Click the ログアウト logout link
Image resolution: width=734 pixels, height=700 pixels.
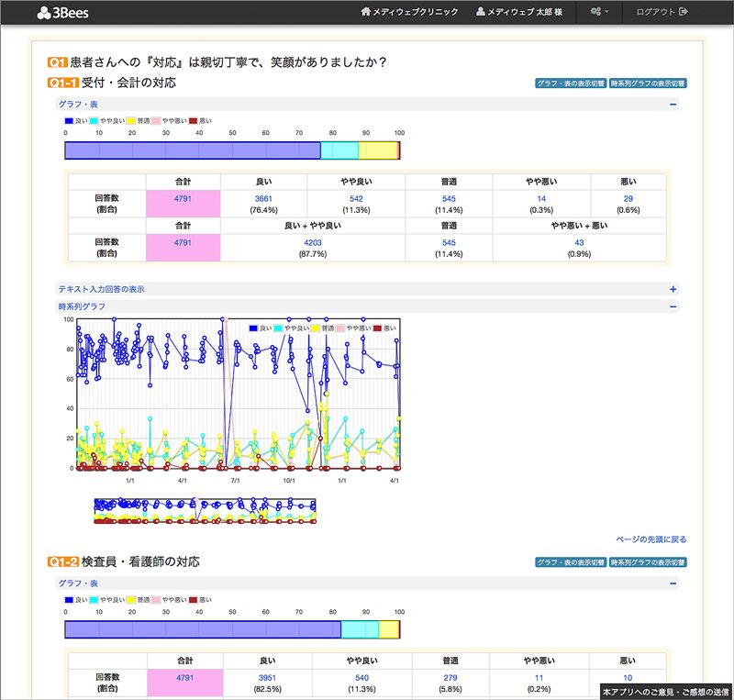tap(662, 12)
